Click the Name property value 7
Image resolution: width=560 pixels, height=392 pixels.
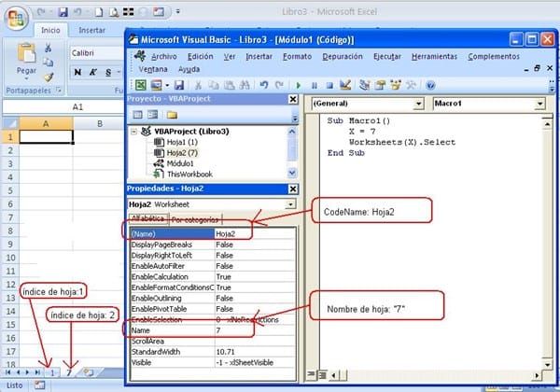coord(255,330)
